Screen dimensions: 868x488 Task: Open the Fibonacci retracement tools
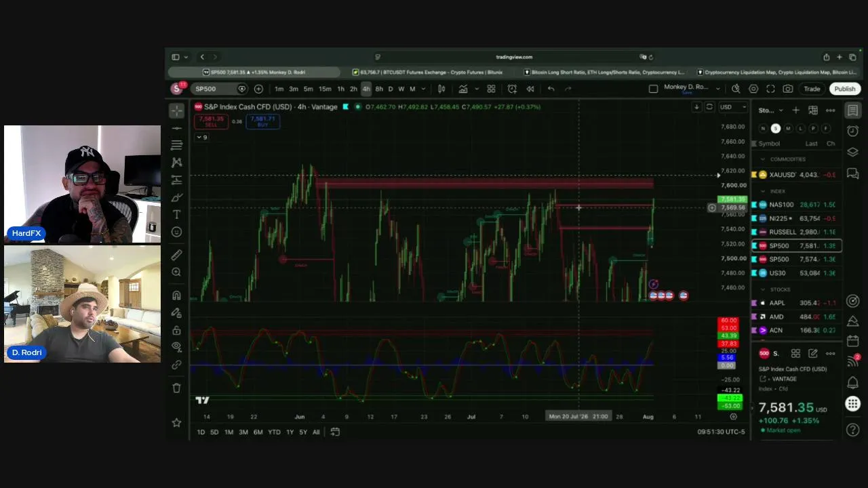[x=177, y=145]
